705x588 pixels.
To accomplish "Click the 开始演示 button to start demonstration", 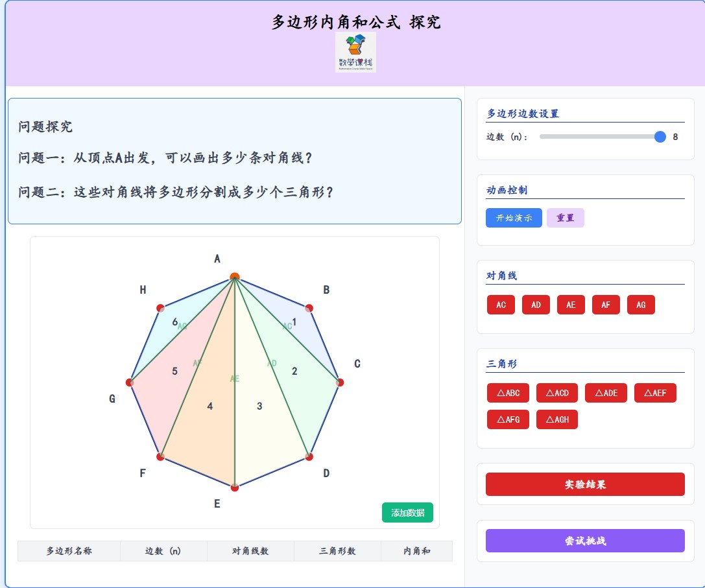I will click(514, 218).
